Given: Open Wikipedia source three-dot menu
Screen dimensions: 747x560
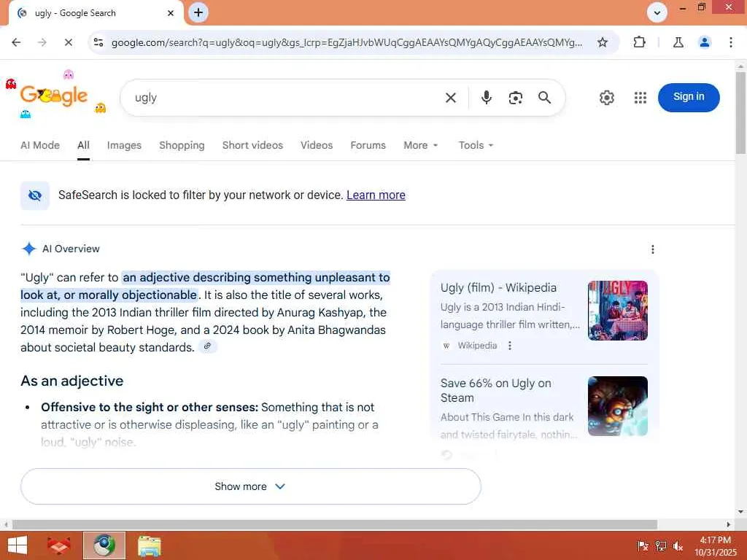Looking at the screenshot, I should 510,345.
